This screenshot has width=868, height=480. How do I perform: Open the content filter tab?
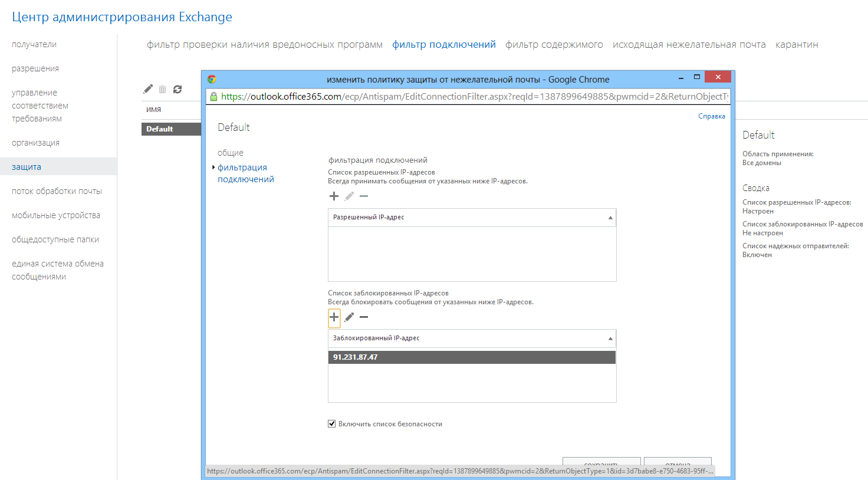coord(554,45)
